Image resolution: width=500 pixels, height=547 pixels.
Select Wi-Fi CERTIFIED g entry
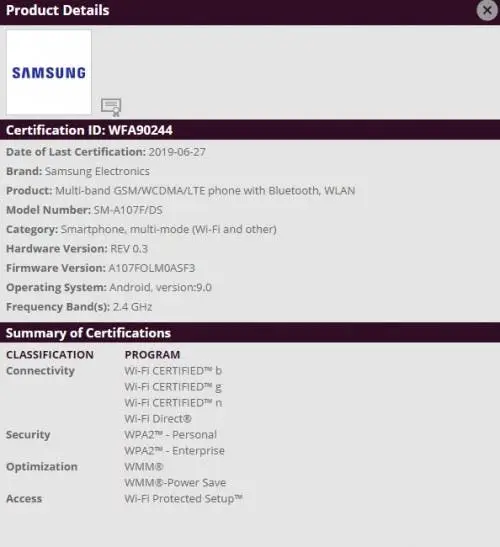[173, 387]
